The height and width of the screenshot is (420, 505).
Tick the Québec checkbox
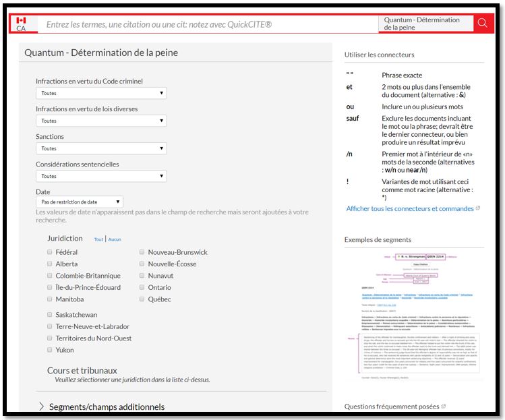coord(142,299)
